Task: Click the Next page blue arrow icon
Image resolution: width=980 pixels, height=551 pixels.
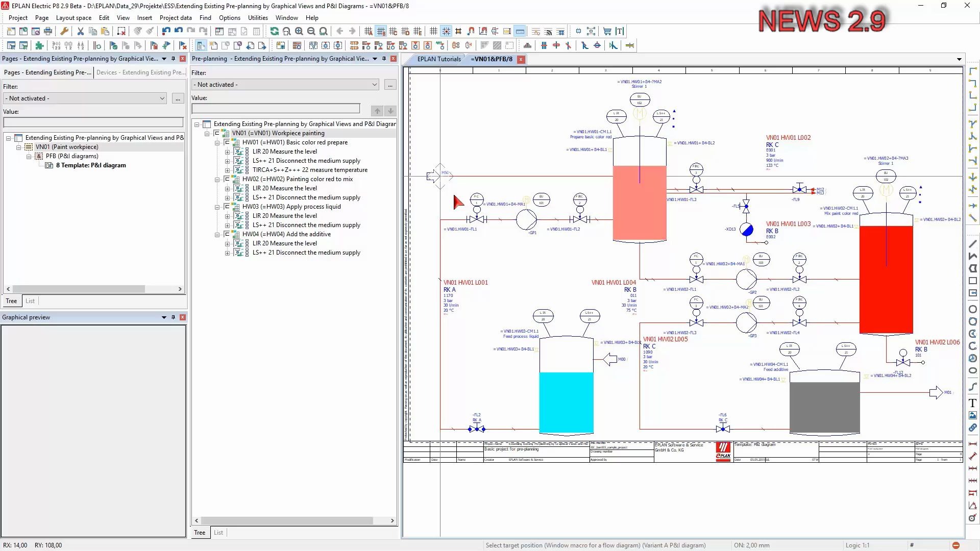Action: tap(262, 45)
